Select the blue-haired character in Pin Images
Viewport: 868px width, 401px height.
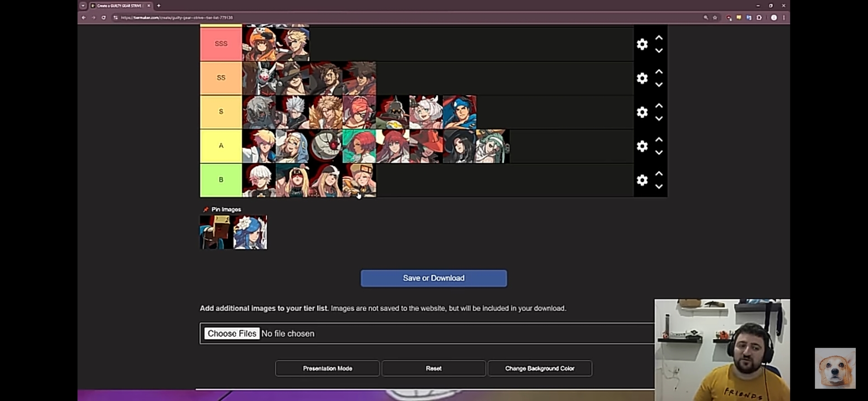coord(250,233)
